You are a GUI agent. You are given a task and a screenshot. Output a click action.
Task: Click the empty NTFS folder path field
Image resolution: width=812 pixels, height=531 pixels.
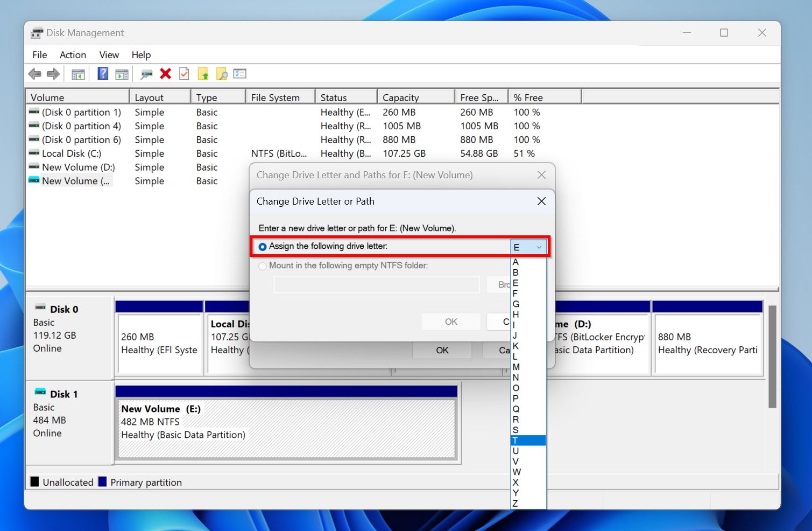tap(376, 284)
